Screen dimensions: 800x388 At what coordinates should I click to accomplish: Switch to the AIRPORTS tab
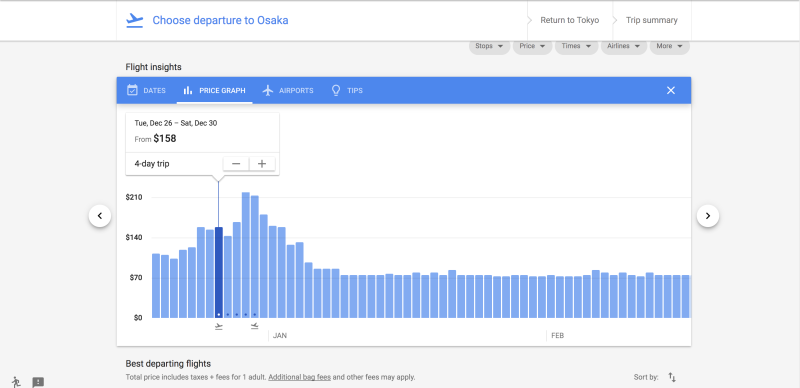pyautogui.click(x=288, y=90)
